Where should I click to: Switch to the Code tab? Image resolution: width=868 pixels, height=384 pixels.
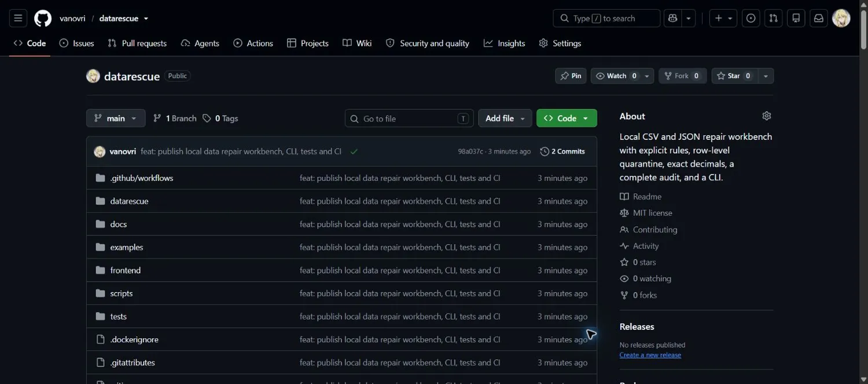tap(30, 43)
